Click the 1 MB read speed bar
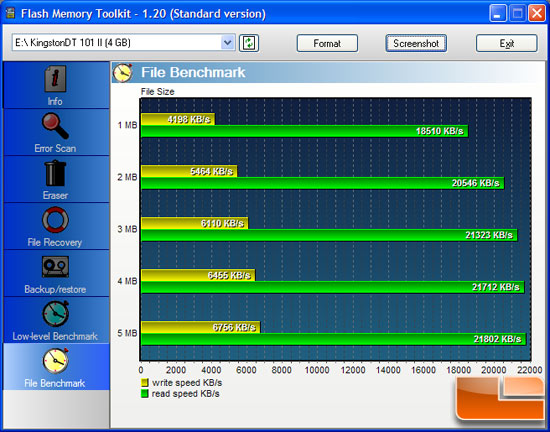The image size is (550, 432). click(x=304, y=131)
